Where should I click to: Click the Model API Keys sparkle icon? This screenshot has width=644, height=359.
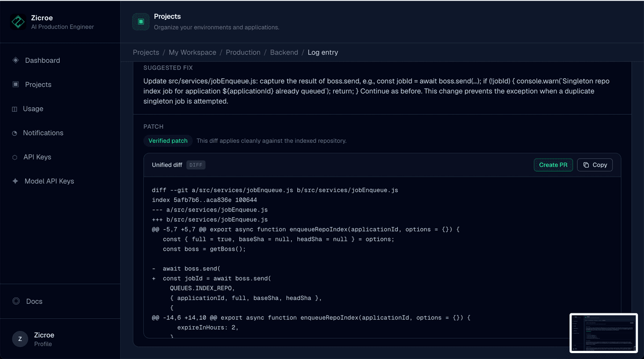click(15, 181)
